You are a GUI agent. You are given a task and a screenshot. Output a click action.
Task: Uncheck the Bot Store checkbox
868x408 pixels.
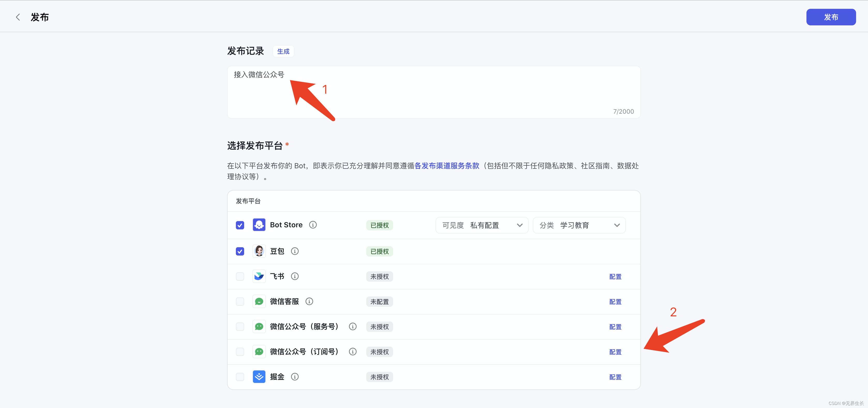240,225
